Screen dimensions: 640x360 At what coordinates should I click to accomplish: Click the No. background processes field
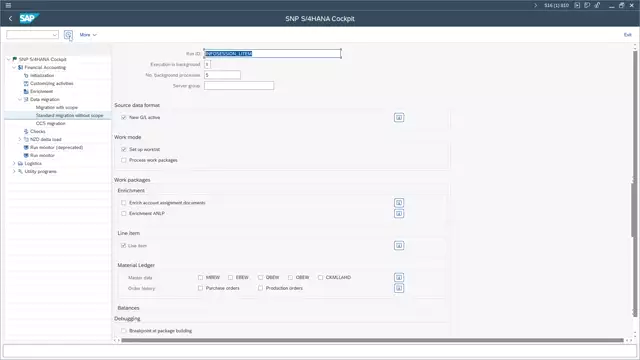222,75
